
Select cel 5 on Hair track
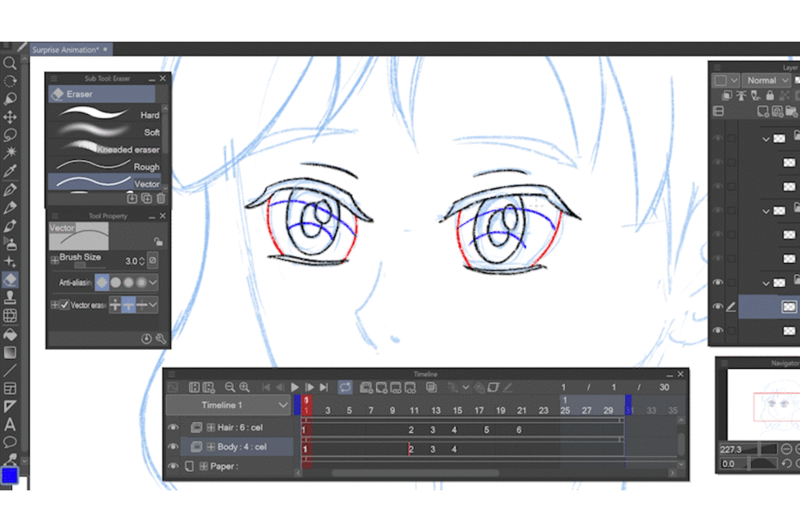486,430
